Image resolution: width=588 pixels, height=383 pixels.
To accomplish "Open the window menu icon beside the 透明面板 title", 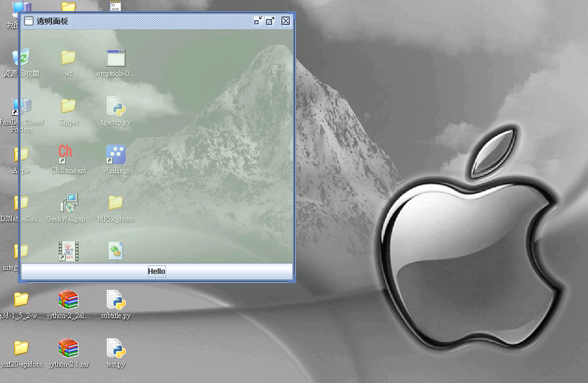I will click(29, 21).
